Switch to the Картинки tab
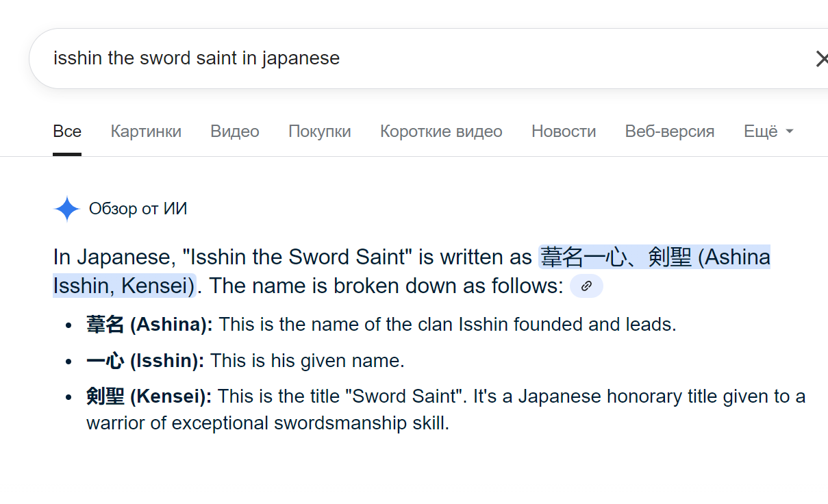This screenshot has height=504, width=828. point(146,131)
